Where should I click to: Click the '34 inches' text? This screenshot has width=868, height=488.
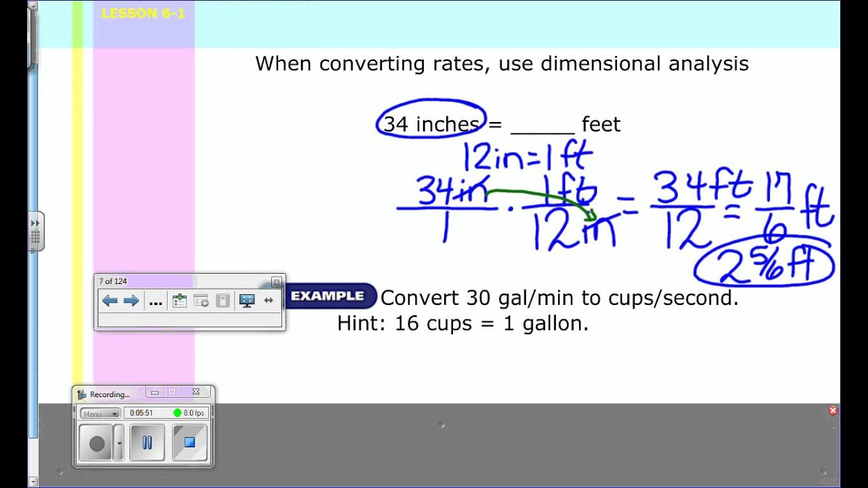[x=432, y=124]
